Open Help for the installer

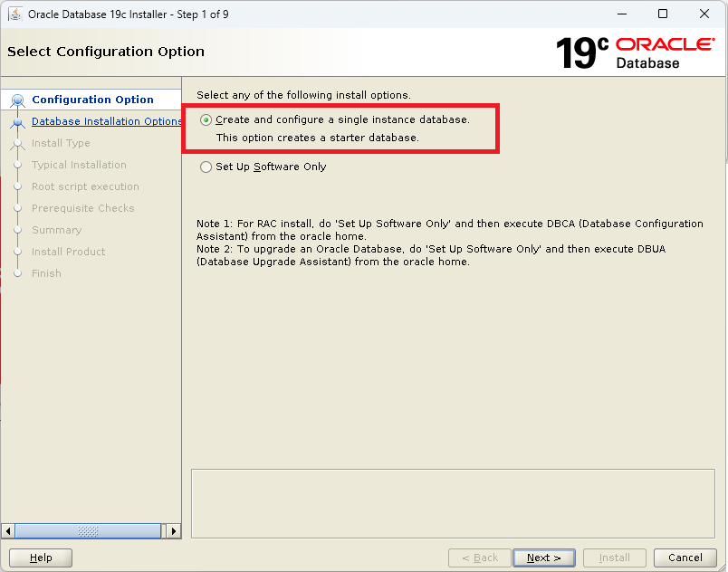pos(41,558)
